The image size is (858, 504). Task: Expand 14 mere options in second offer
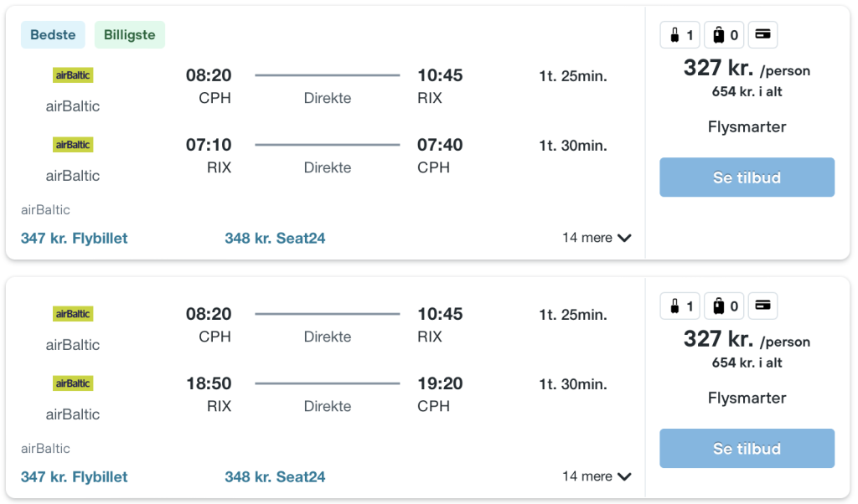click(x=597, y=476)
